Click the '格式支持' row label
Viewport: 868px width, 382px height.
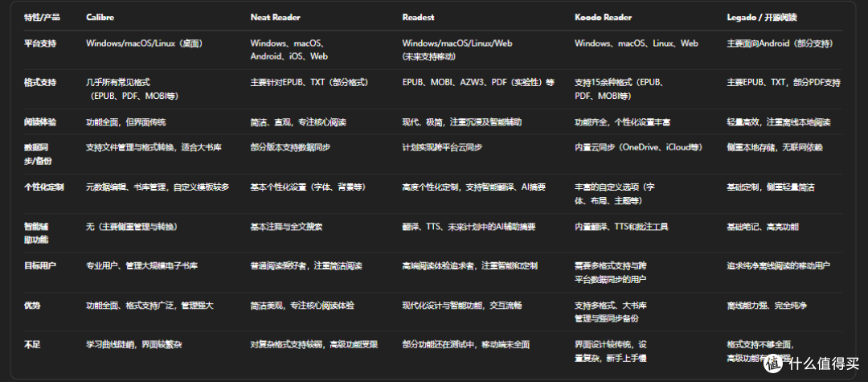40,83
